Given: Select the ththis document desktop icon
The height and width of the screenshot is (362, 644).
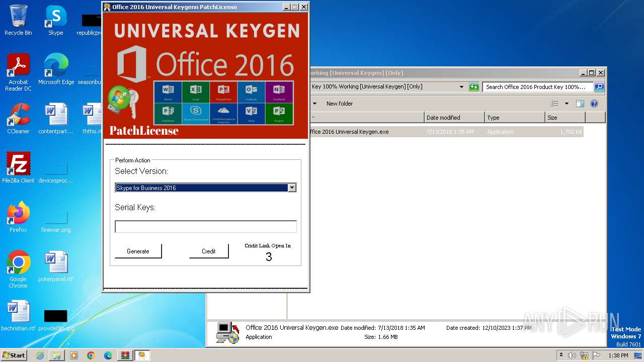Looking at the screenshot, I should click(x=93, y=119).
